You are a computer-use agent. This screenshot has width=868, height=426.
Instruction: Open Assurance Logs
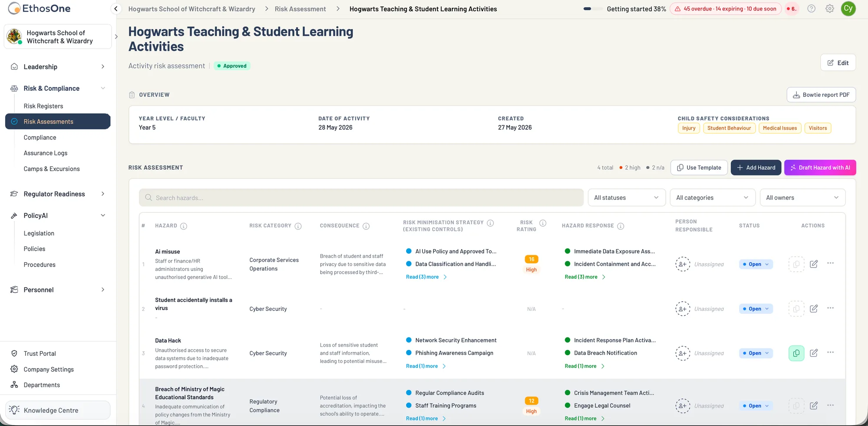point(46,153)
